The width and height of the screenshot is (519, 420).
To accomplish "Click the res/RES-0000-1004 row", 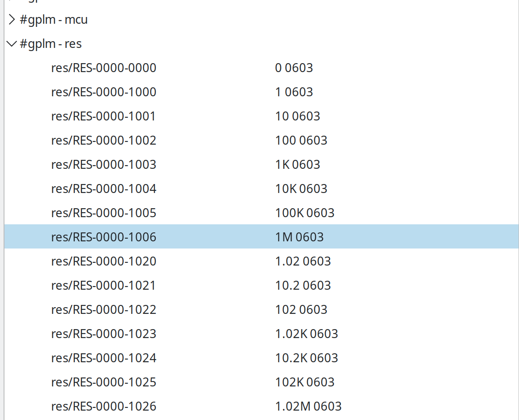I will (103, 189).
